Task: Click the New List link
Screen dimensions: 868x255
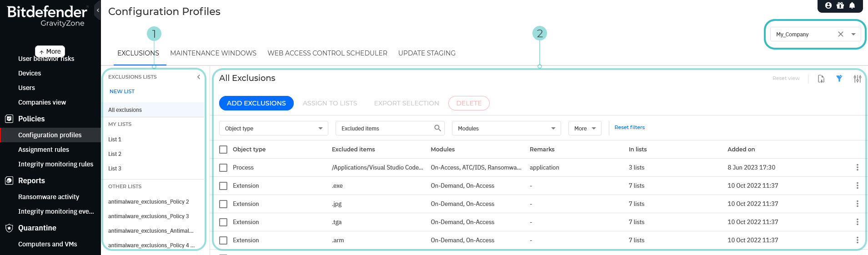Action: (122, 91)
